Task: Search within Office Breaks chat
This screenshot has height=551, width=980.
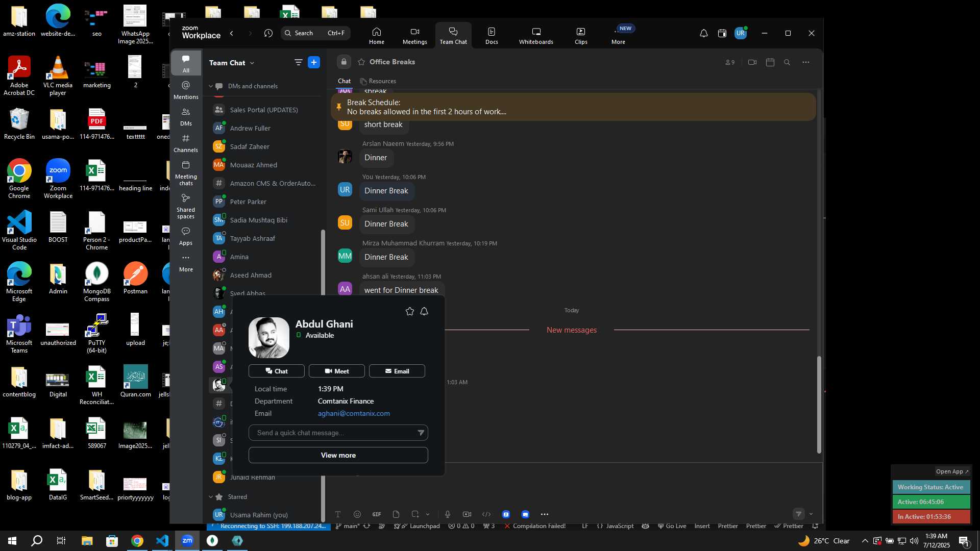Action: coord(787,62)
